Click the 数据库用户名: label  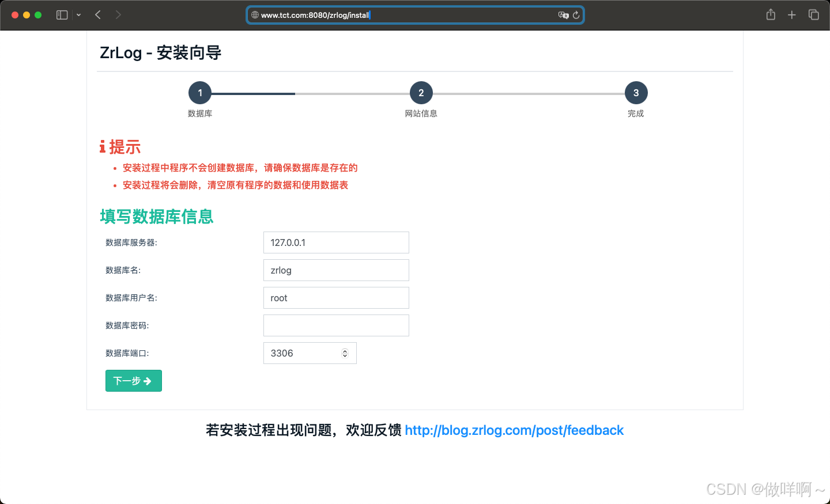[131, 298]
